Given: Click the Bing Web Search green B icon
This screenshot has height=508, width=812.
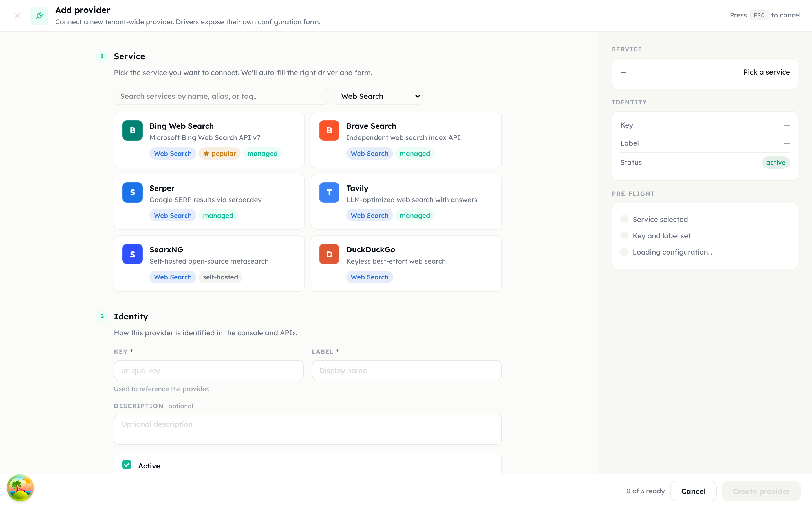Looking at the screenshot, I should [x=133, y=130].
